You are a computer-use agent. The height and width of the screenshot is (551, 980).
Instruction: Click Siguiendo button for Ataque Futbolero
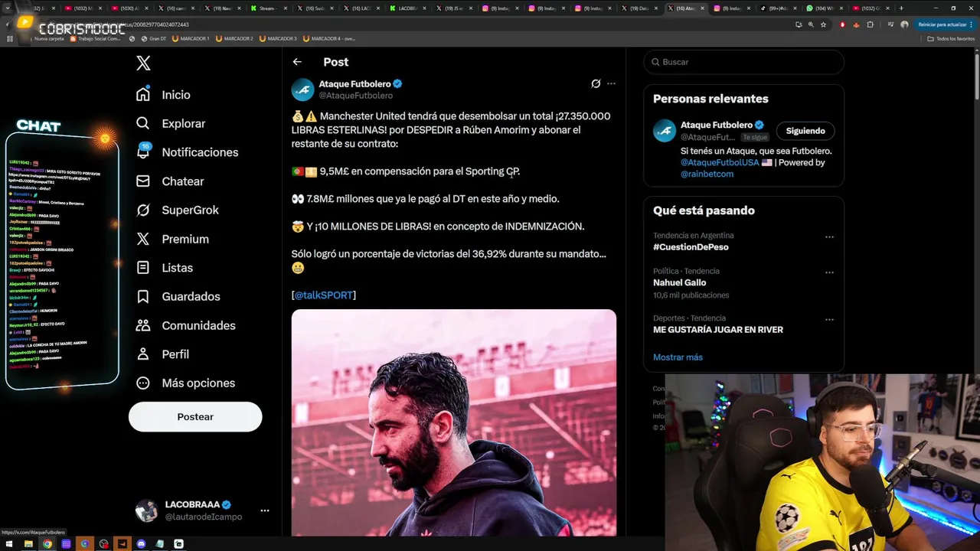(x=805, y=131)
